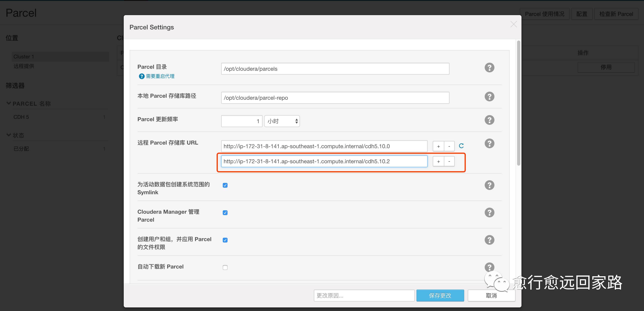Open help for Cloudera Manager 管理 Parcel
Screen dimensions: 644x311
click(x=489, y=213)
